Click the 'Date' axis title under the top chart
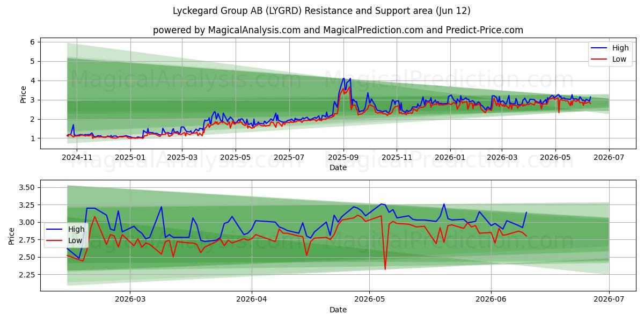 point(338,167)
